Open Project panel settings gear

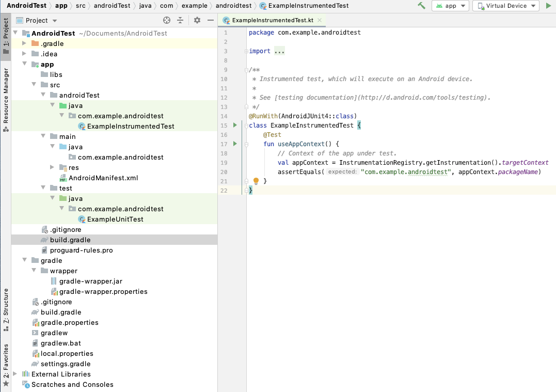point(197,20)
